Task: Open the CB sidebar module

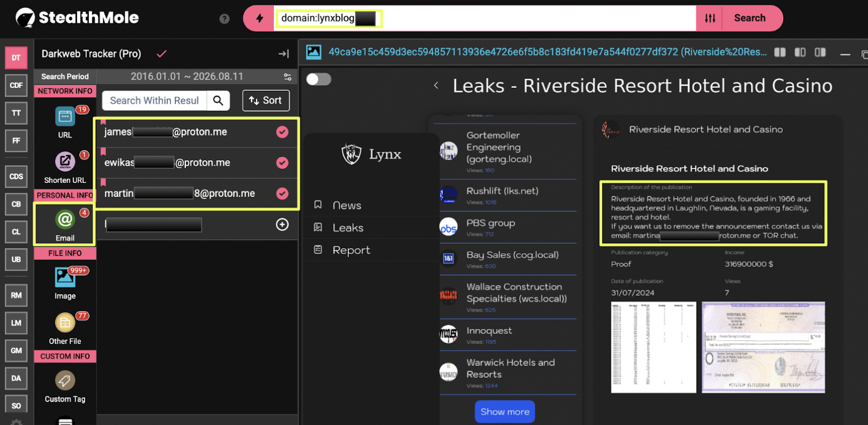Action: coord(16,204)
